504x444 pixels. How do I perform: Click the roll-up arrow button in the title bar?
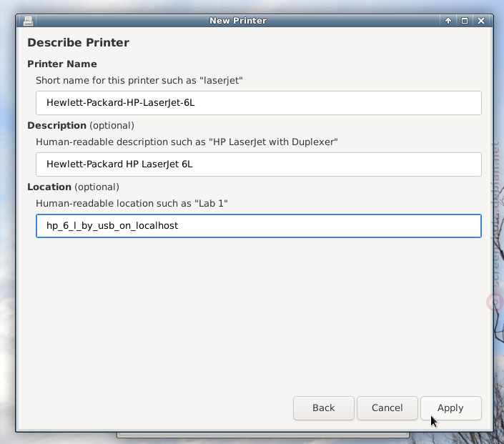(x=448, y=21)
